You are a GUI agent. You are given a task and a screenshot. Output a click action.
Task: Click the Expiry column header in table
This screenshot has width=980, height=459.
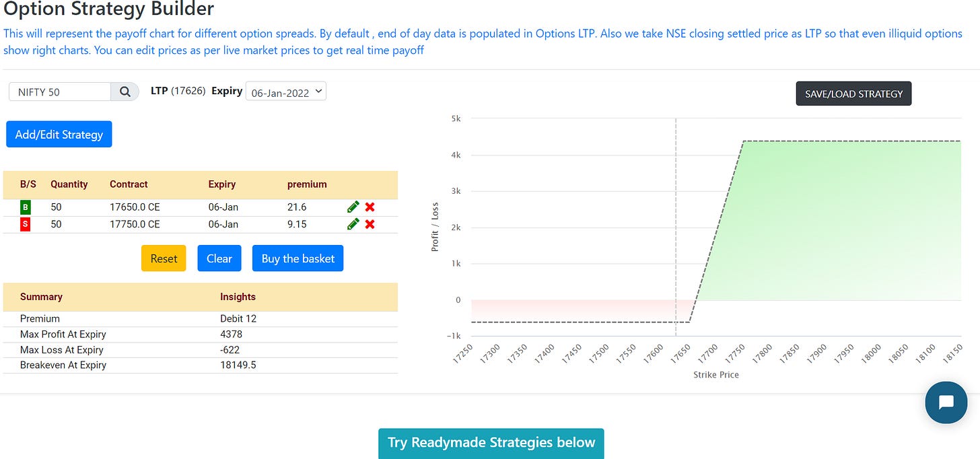click(x=222, y=184)
